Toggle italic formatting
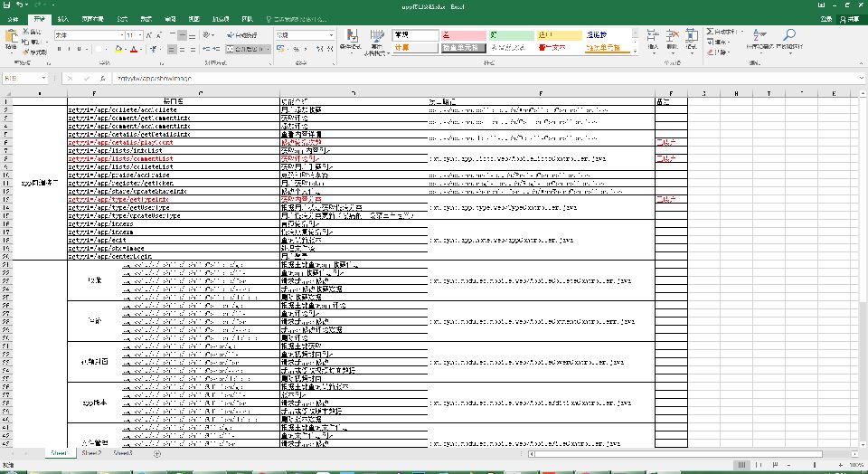Screen dimensions: 868x474 [68, 49]
